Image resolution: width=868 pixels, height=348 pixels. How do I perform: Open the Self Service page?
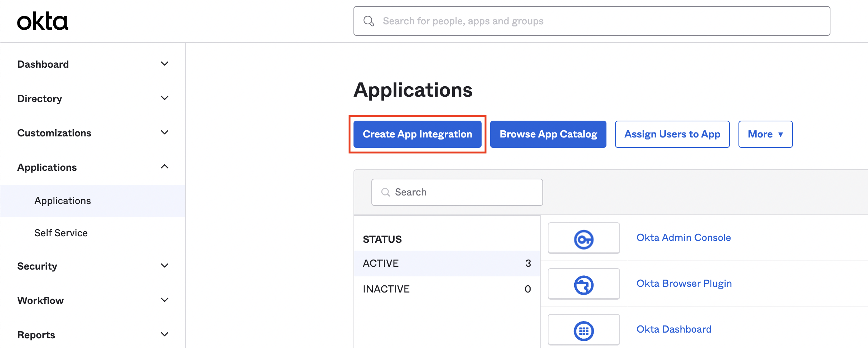(61, 233)
